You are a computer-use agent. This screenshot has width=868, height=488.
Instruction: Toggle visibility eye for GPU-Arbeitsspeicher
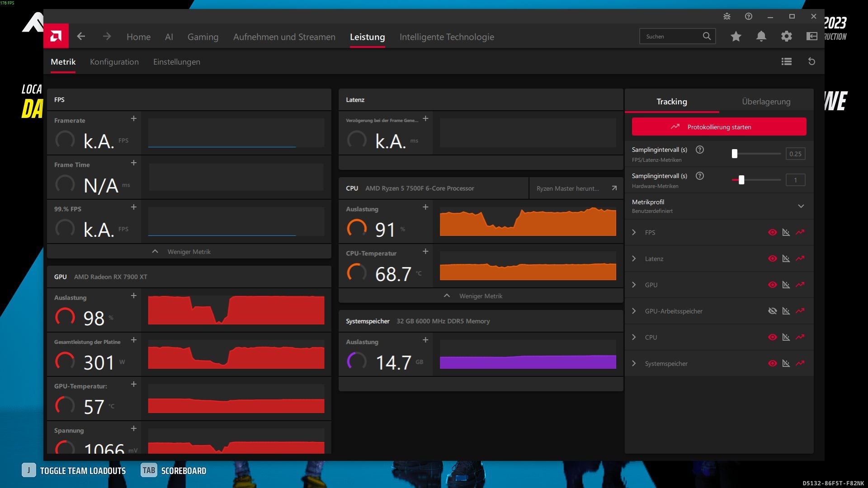(773, 311)
